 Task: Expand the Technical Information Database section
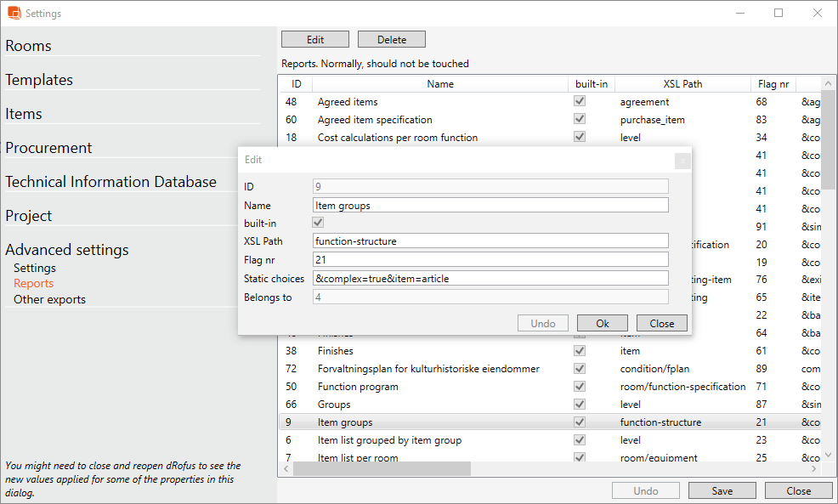(110, 182)
